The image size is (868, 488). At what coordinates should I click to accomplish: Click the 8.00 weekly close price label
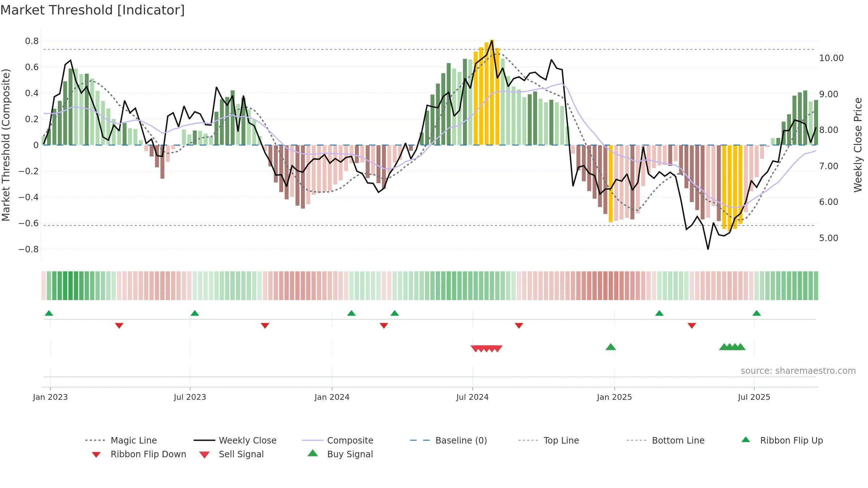(x=829, y=130)
